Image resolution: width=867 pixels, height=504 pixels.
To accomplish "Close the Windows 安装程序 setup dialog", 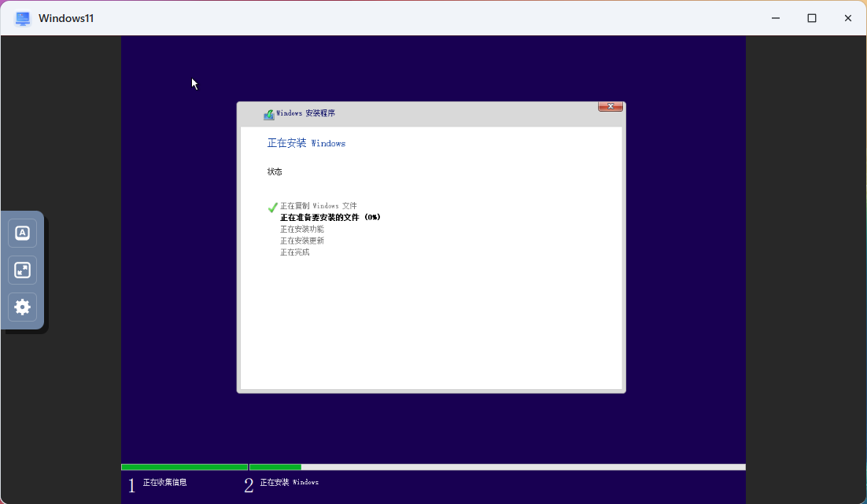I will [x=611, y=106].
